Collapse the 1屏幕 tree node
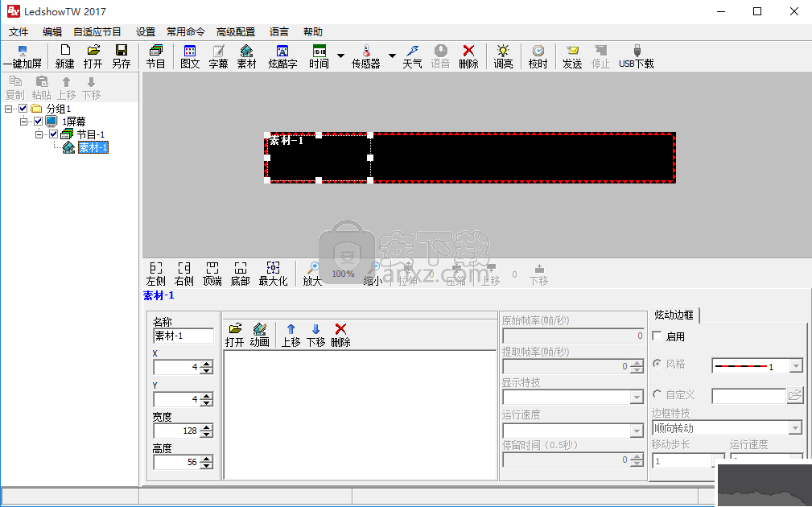The width and height of the screenshot is (812, 507). click(x=24, y=122)
